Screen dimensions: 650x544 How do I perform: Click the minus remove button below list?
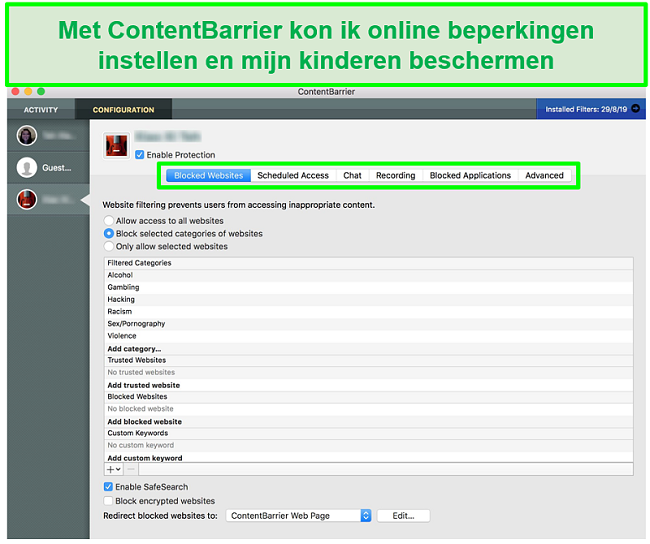pyautogui.click(x=131, y=469)
